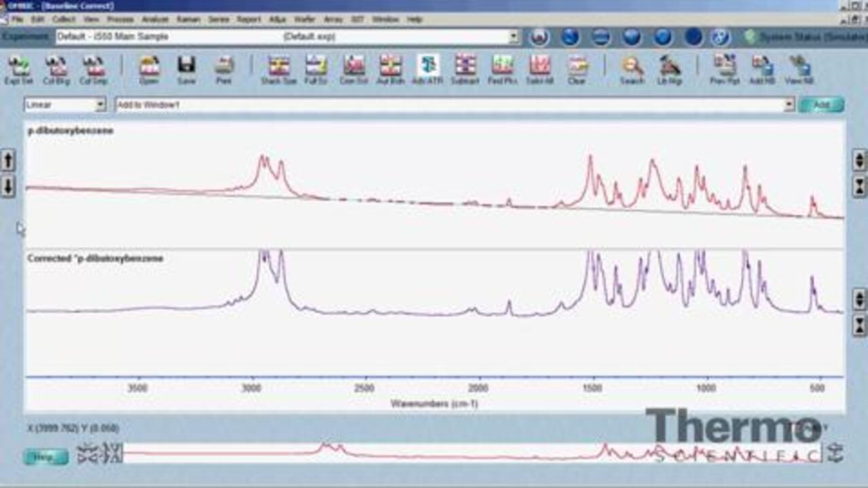The image size is (868, 488).
Task: Click the Subtract toolbar icon
Action: coord(465,67)
